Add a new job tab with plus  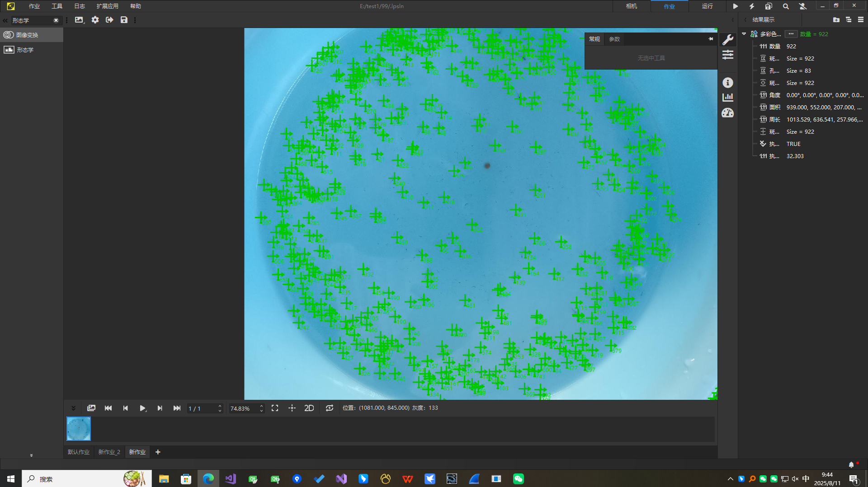pyautogui.click(x=158, y=452)
